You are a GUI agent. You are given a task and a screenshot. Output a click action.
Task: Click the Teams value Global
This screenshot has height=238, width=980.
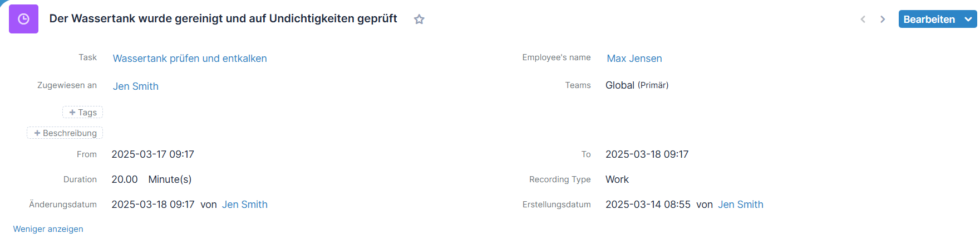[x=620, y=85]
